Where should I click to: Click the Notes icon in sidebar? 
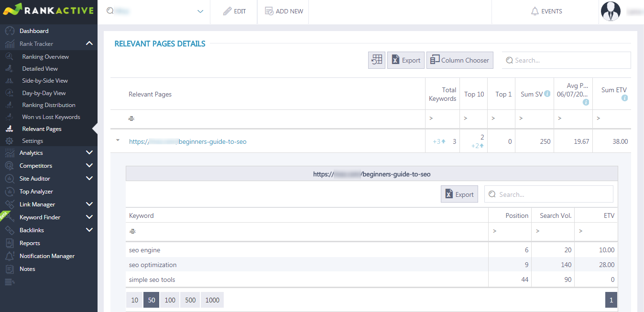pos(10,269)
